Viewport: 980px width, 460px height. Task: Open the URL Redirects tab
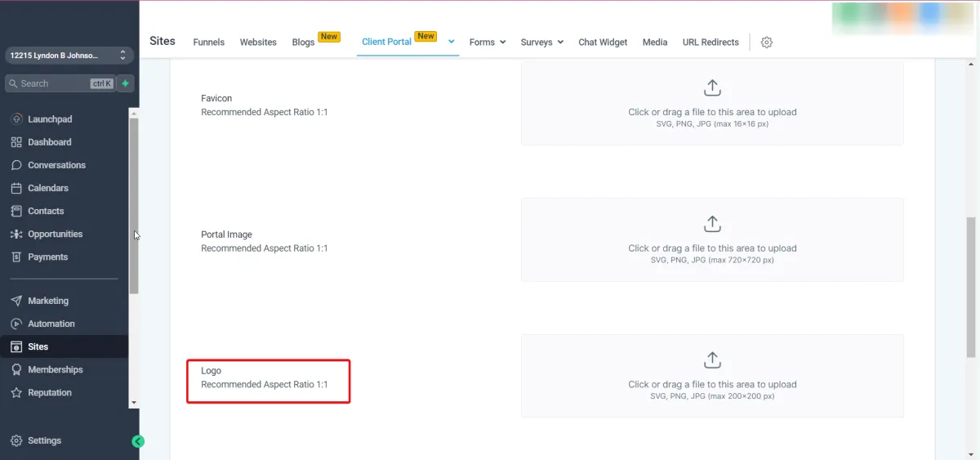point(710,42)
